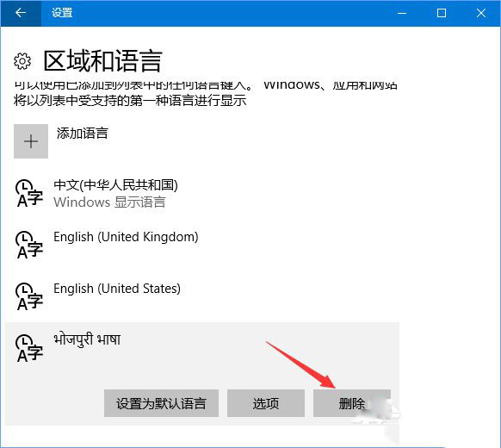
Task: Minimize the 设置 window
Action: [x=402, y=13]
